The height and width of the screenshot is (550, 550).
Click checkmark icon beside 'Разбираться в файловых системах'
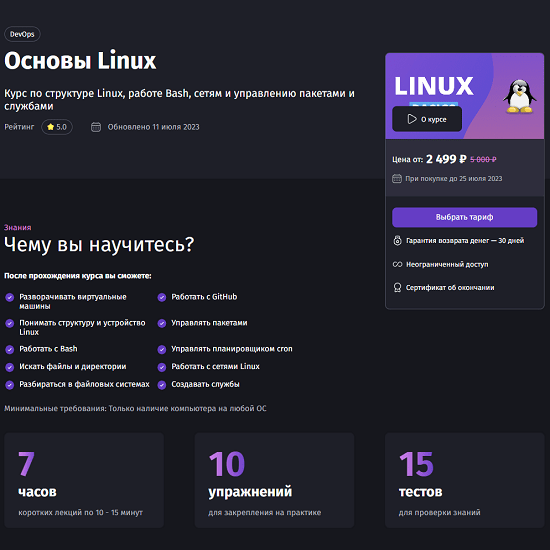click(x=10, y=385)
